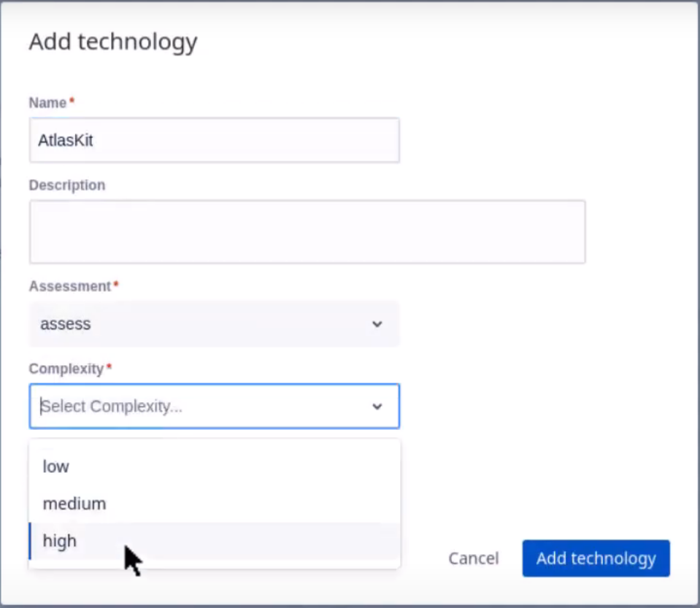Click the Select Complexity combo box

(x=215, y=407)
